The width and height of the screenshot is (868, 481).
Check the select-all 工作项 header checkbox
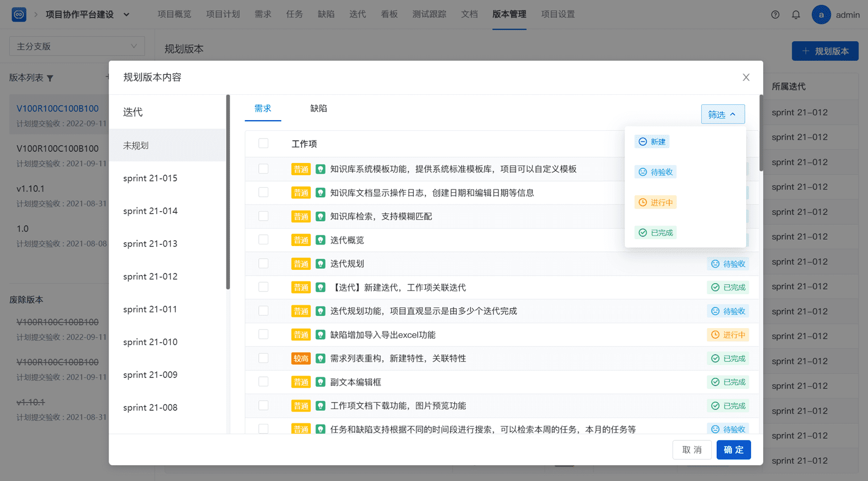coord(264,143)
